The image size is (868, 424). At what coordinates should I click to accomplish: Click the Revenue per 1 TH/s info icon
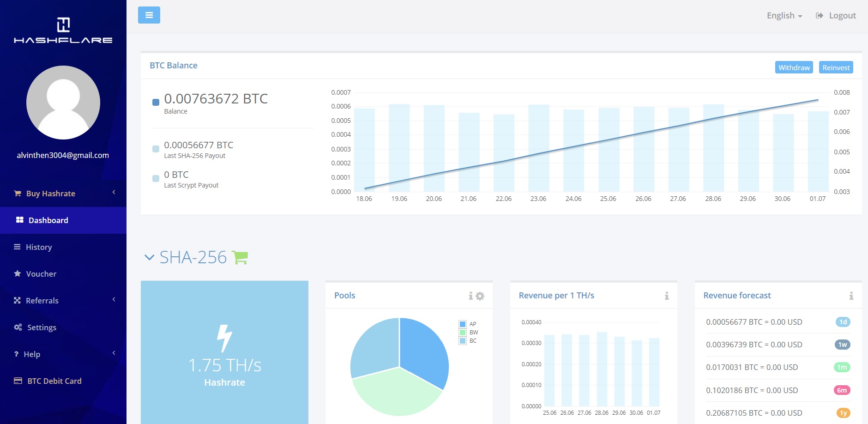click(667, 296)
